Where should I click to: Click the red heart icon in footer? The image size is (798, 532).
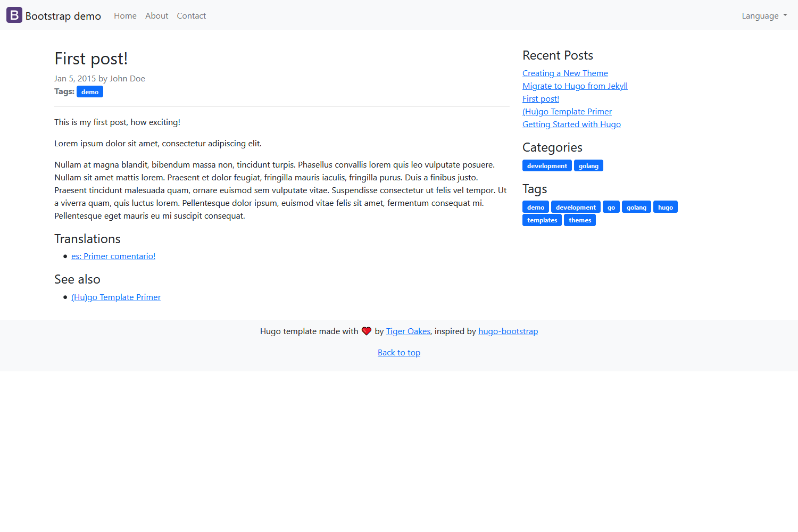tap(367, 331)
